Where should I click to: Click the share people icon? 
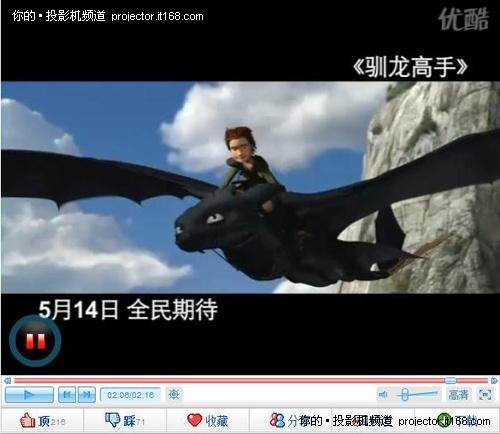[x=277, y=420]
